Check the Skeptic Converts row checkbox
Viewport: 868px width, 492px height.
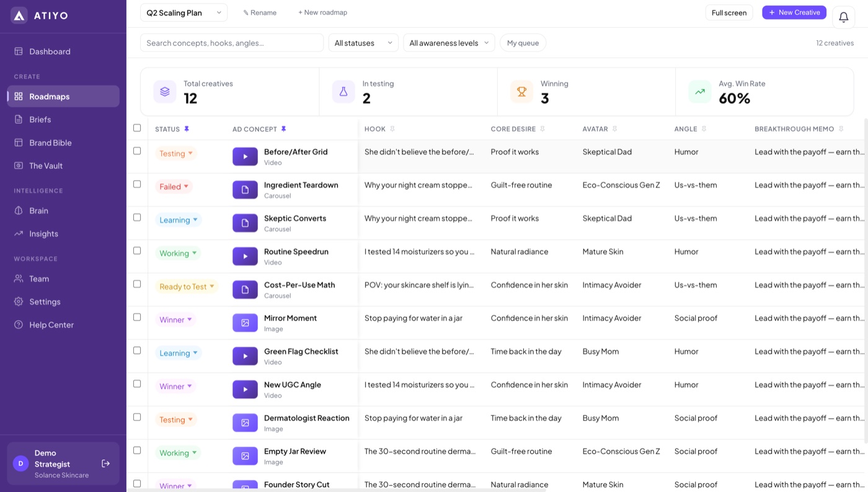click(137, 217)
